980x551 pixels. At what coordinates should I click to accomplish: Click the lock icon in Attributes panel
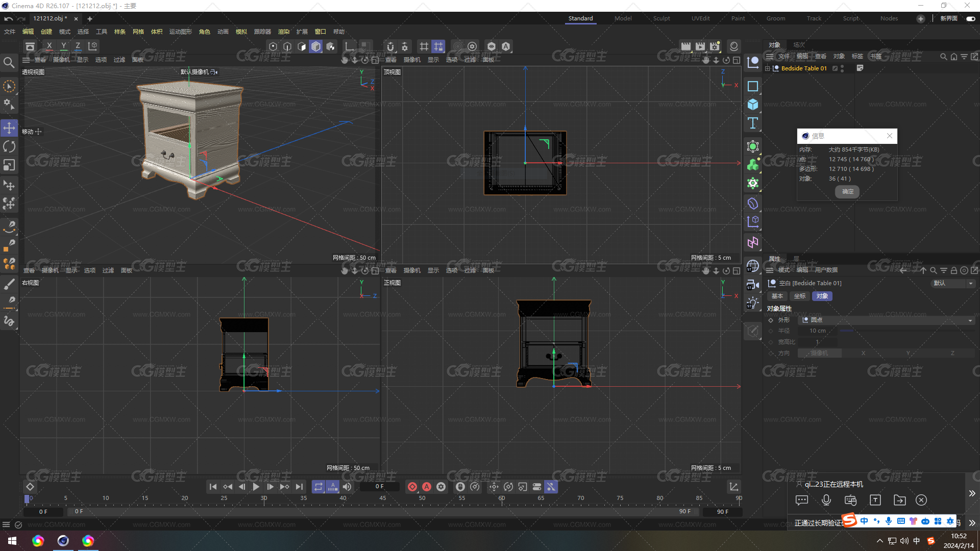point(953,270)
